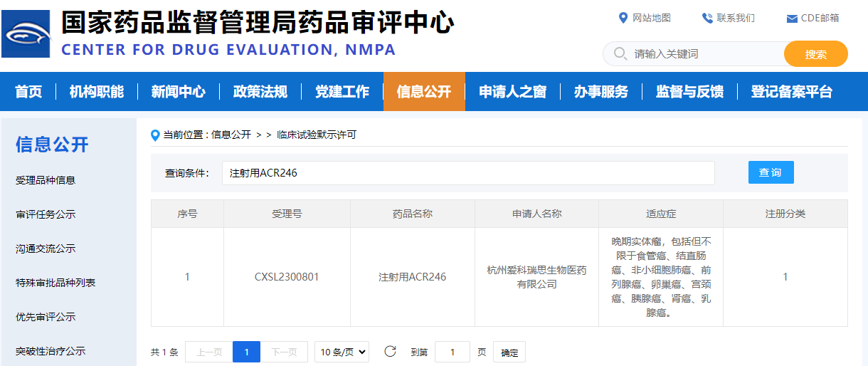Select page 1 in pagination
Viewport: 868px width, 366px height.
tap(246, 352)
